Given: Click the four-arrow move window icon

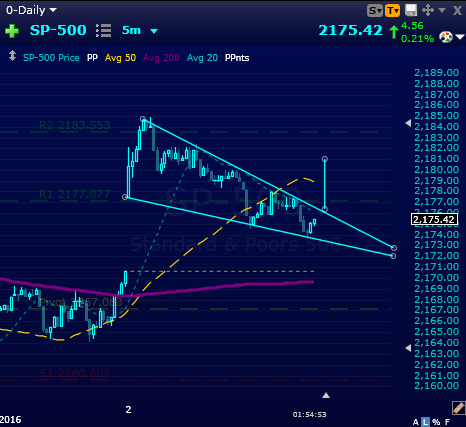Looking at the screenshot, I should click(428, 10).
